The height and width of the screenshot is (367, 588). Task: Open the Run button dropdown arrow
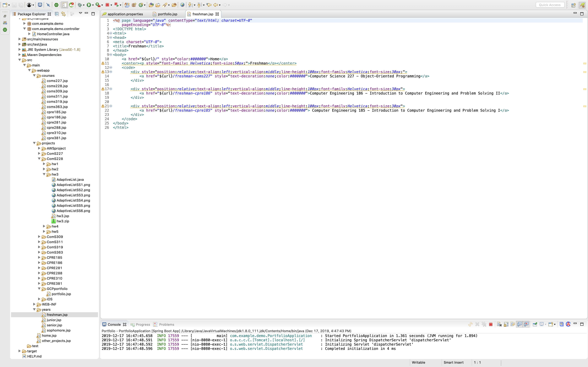tap(93, 5)
